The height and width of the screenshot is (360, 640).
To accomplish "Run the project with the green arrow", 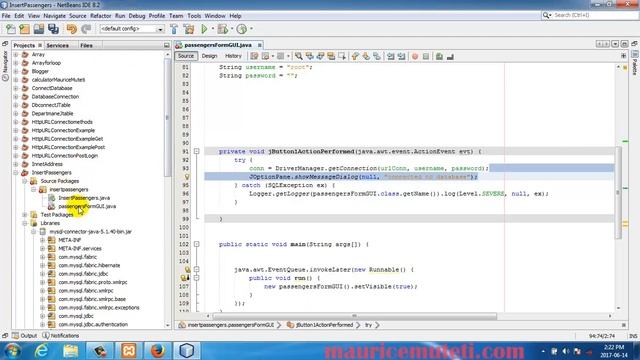I will coord(204,29).
